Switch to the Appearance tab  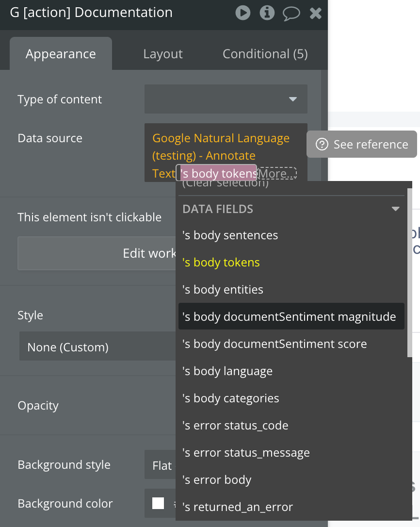[61, 54]
